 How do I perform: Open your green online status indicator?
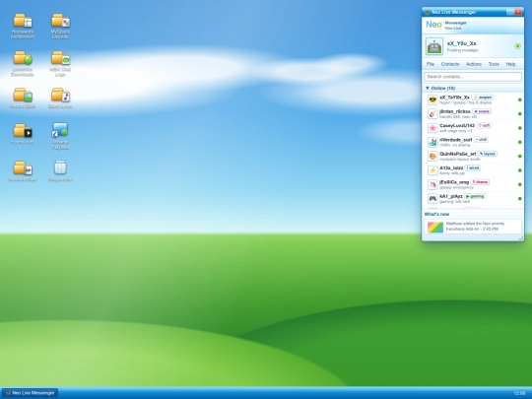[x=518, y=46]
